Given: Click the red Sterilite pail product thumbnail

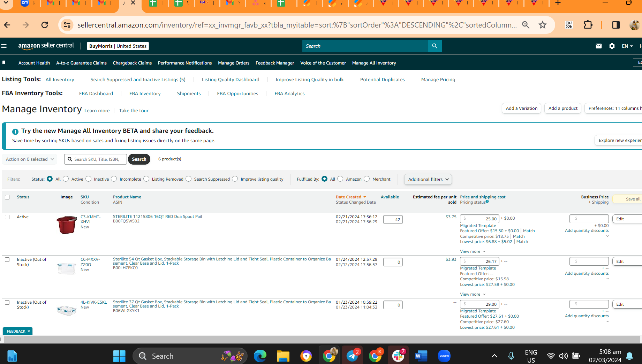Looking at the screenshot, I should (x=67, y=225).
